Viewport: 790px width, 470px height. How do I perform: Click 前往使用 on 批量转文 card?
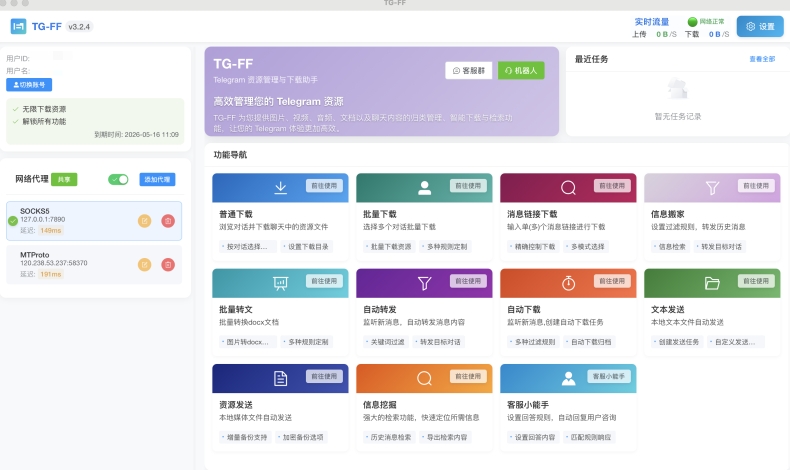(x=324, y=281)
